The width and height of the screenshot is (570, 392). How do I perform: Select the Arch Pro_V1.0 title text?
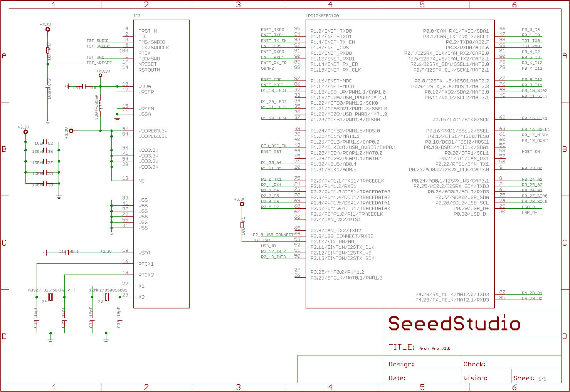[x=435, y=348]
